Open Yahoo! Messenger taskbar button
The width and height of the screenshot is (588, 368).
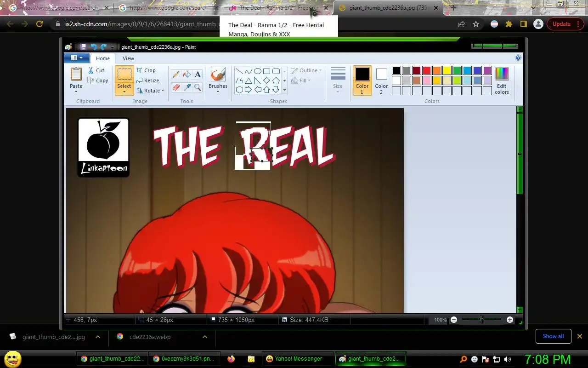pyautogui.click(x=297, y=359)
